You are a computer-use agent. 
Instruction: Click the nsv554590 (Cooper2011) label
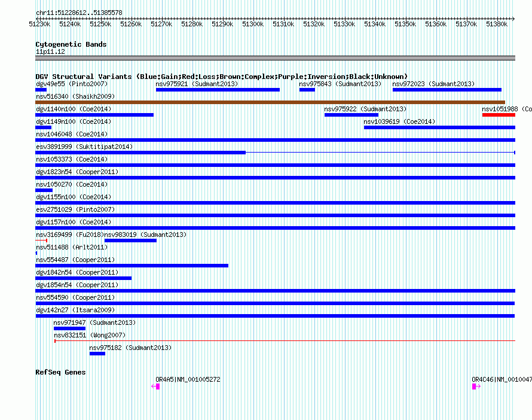75,297
